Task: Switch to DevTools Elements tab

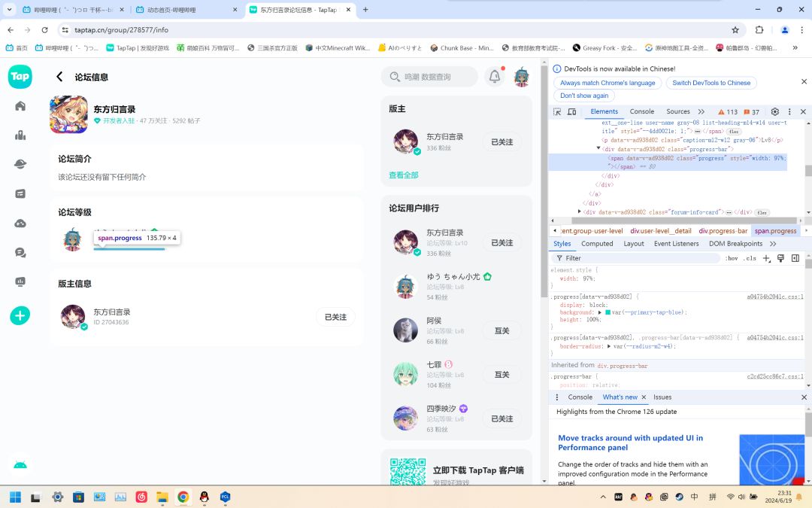Action: pos(604,111)
